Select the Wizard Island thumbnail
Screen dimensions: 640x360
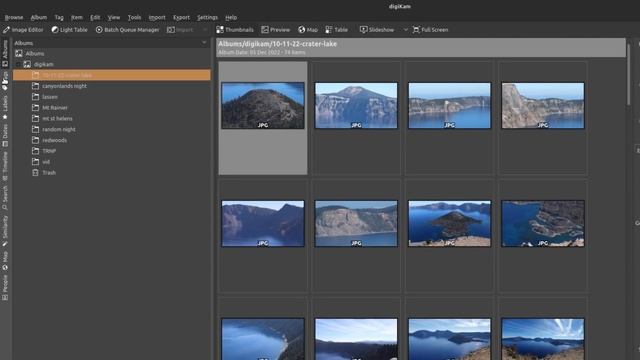click(449, 223)
